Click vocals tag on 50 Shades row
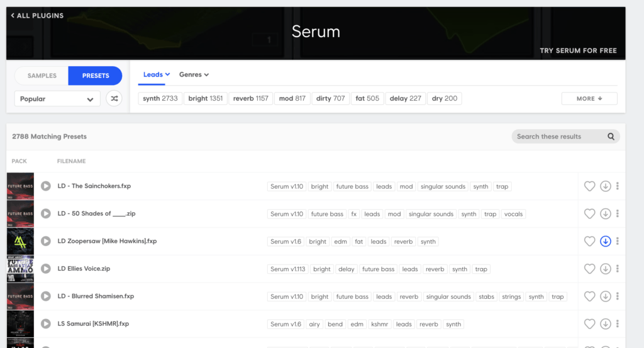644x348 pixels. [513, 214]
